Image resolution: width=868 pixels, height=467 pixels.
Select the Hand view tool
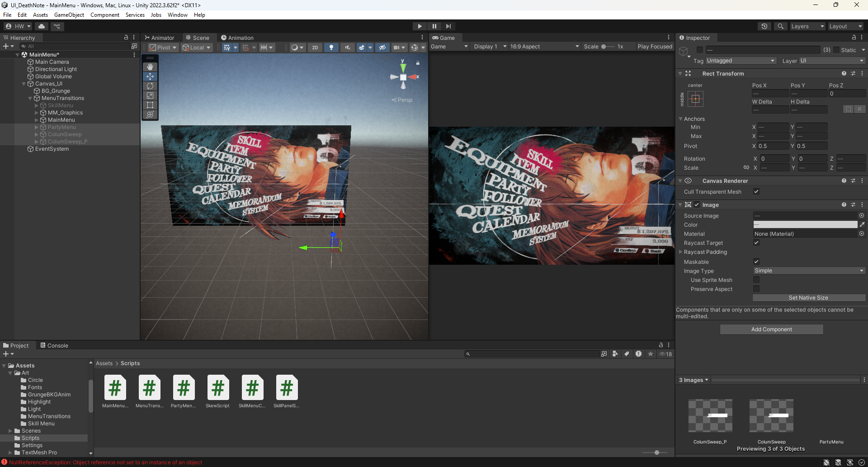[150, 67]
